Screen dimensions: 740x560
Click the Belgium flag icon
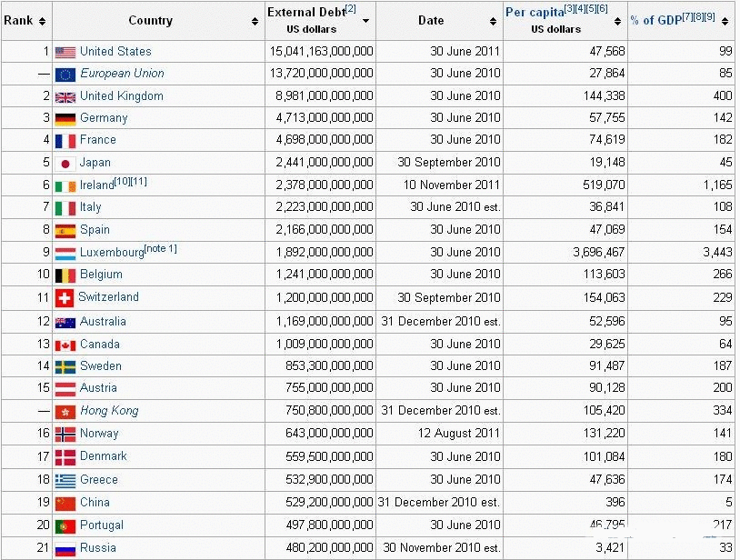[65, 275]
